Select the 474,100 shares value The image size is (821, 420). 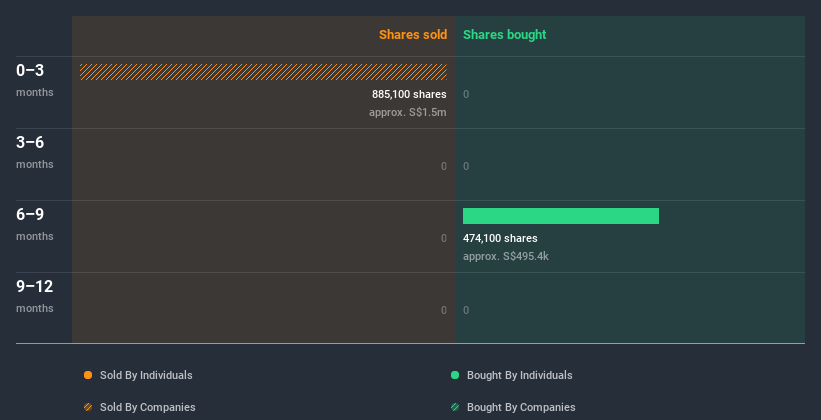click(500, 238)
